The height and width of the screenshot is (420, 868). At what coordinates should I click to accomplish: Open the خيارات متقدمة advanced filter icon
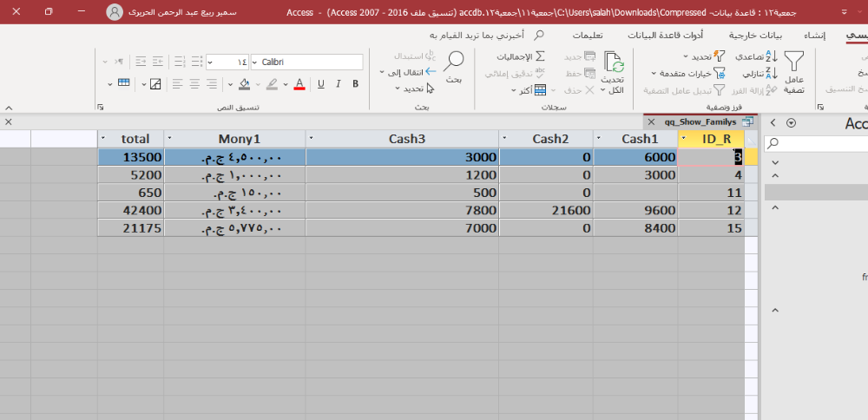click(720, 73)
